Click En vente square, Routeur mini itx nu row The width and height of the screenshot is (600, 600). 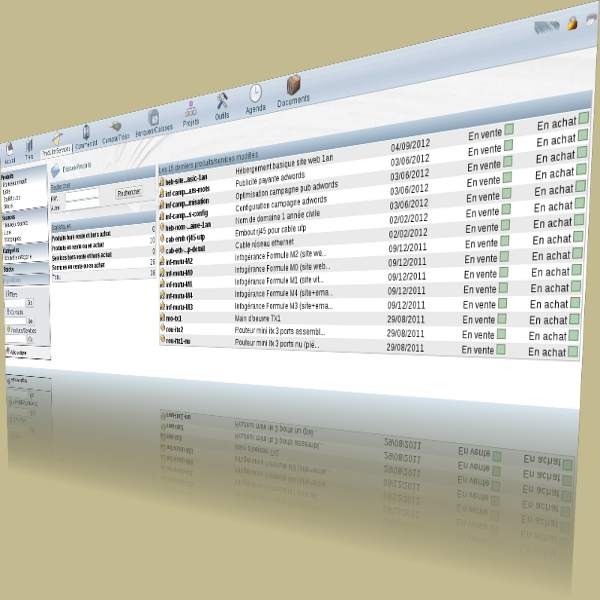point(501,349)
